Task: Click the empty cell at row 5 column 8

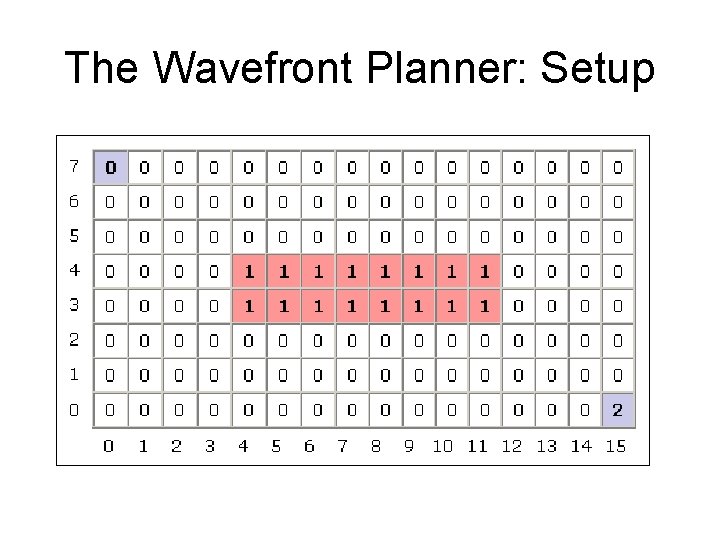Action: pyautogui.click(x=382, y=236)
